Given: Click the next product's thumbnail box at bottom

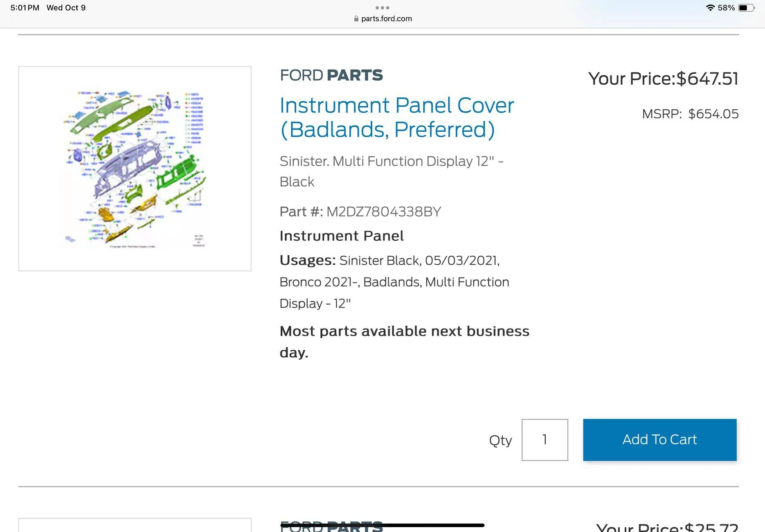Looking at the screenshot, I should pyautogui.click(x=135, y=525).
